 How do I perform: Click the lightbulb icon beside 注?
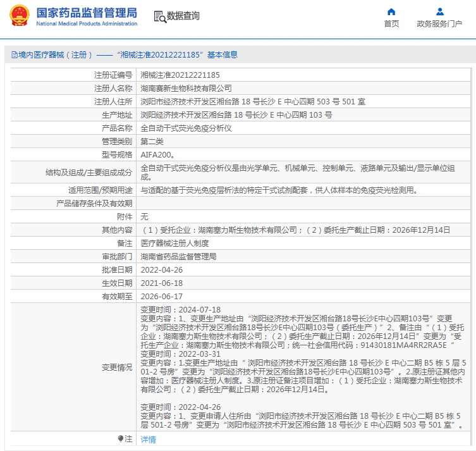point(121,439)
